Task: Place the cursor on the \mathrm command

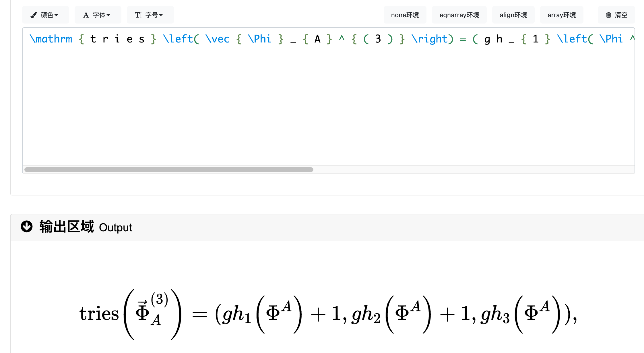Action: [51, 39]
